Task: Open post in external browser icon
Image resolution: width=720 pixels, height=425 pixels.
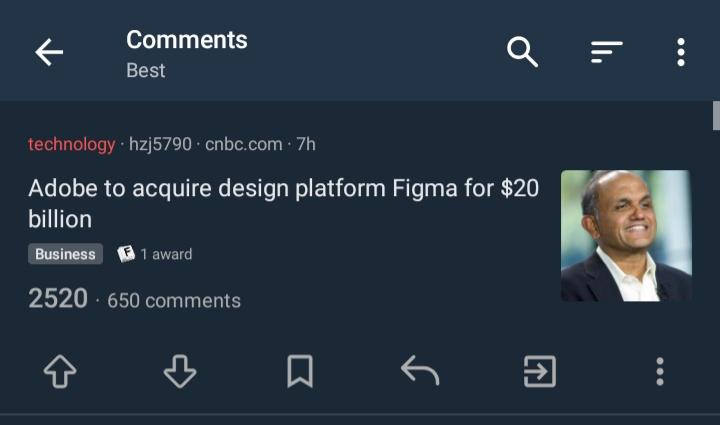Action: pos(540,372)
